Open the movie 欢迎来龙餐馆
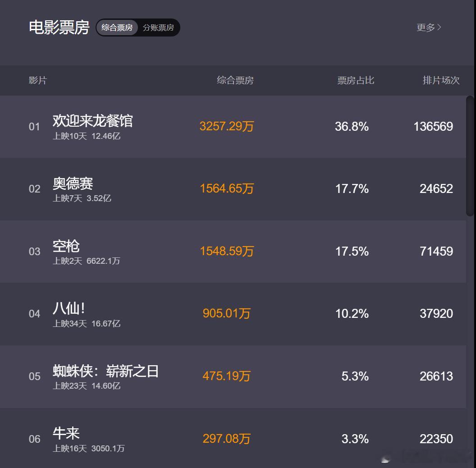Screen dimensions: 476x468 [92, 121]
